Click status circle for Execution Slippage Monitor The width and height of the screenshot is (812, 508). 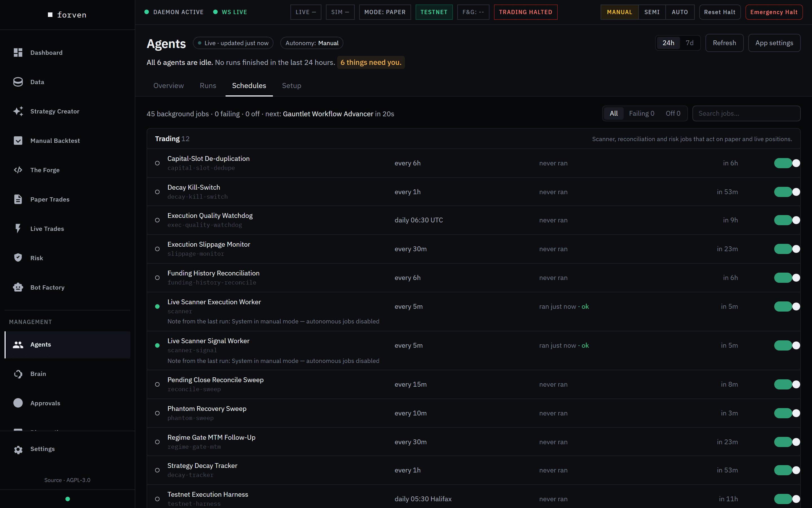(157, 249)
